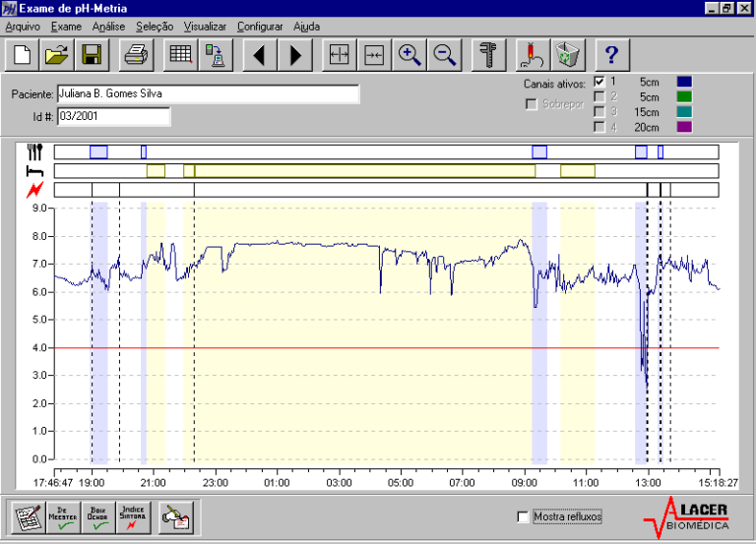Click the Paciente name input field
This screenshot has height=544, width=756.
[207, 94]
